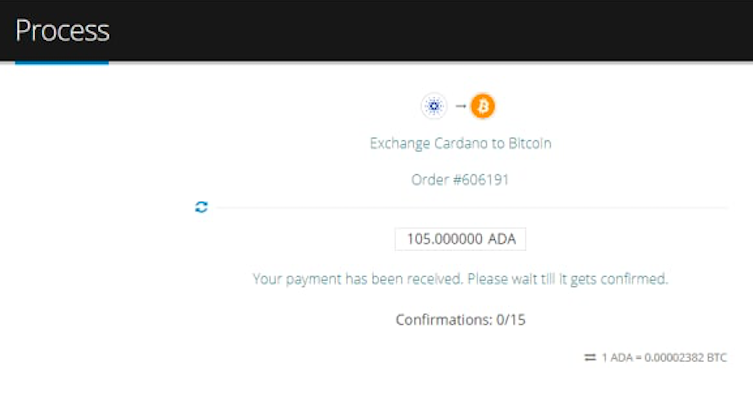Viewport: 753px width, 393px height.
Task: Click the 105.000000 ADA amount field
Action: tap(460, 239)
